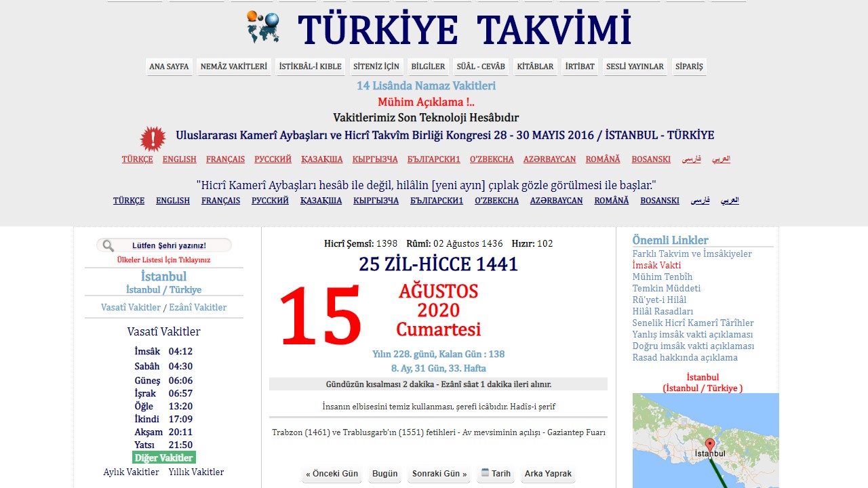Select red ENGLISH language link

[180, 159]
